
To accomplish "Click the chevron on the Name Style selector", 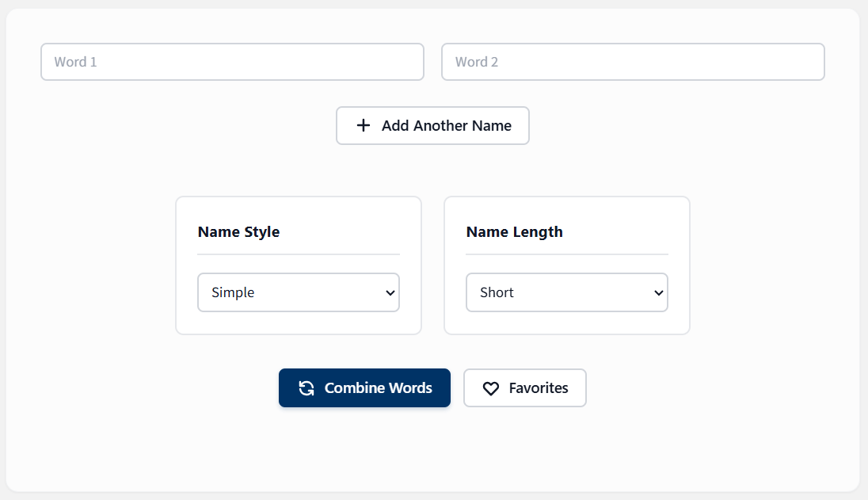I will pyautogui.click(x=390, y=292).
